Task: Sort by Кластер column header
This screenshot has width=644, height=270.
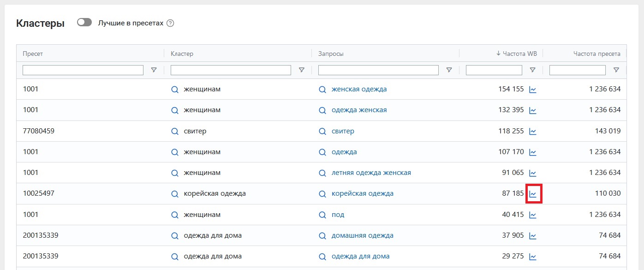Action: coord(182,54)
